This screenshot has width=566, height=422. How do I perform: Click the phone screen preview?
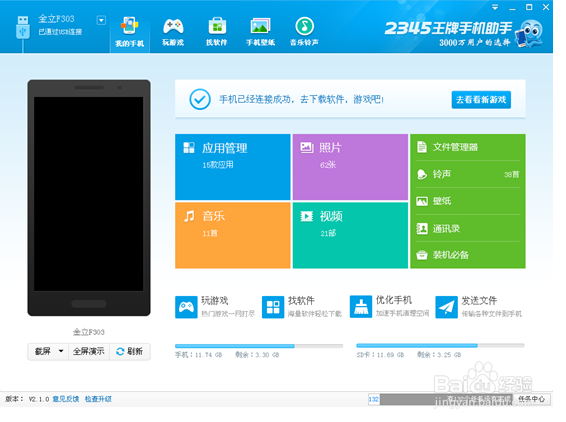coord(89,194)
